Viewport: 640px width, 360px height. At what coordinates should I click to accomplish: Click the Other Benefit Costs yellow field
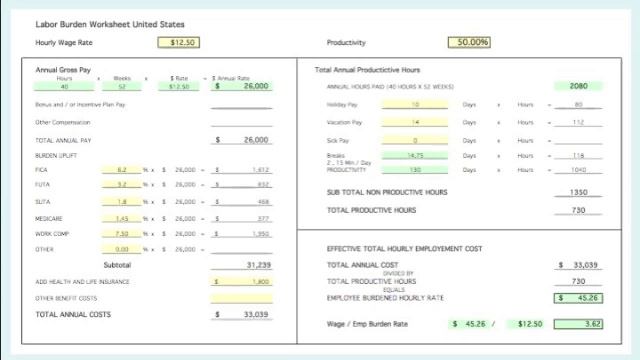pyautogui.click(x=242, y=298)
